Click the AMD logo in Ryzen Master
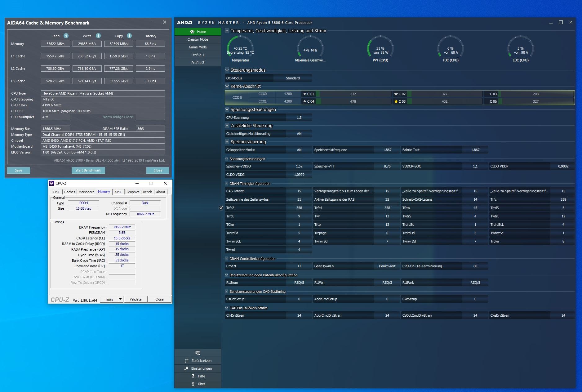This screenshot has width=582, height=392. (184, 23)
